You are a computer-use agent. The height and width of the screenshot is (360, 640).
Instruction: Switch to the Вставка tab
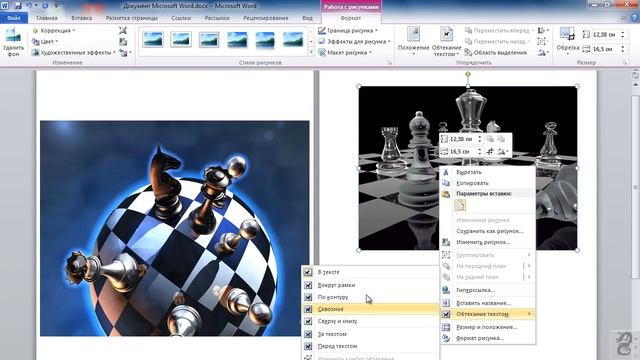[81, 18]
